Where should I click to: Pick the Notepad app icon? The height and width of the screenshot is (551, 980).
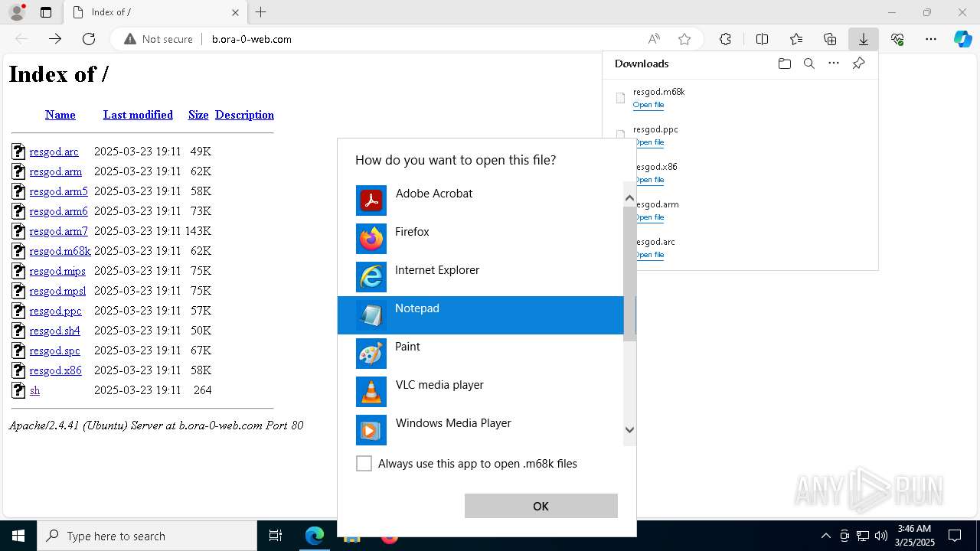point(371,315)
